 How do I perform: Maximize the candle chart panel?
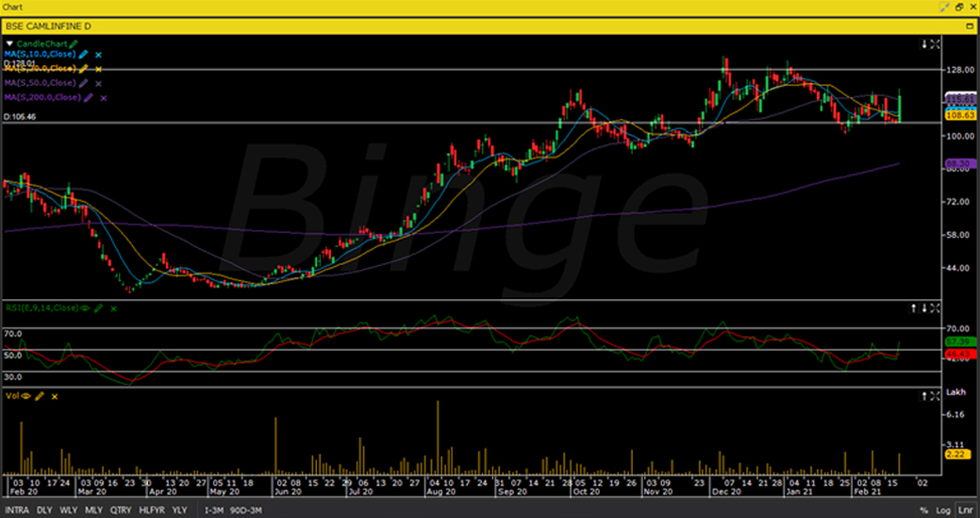point(935,43)
